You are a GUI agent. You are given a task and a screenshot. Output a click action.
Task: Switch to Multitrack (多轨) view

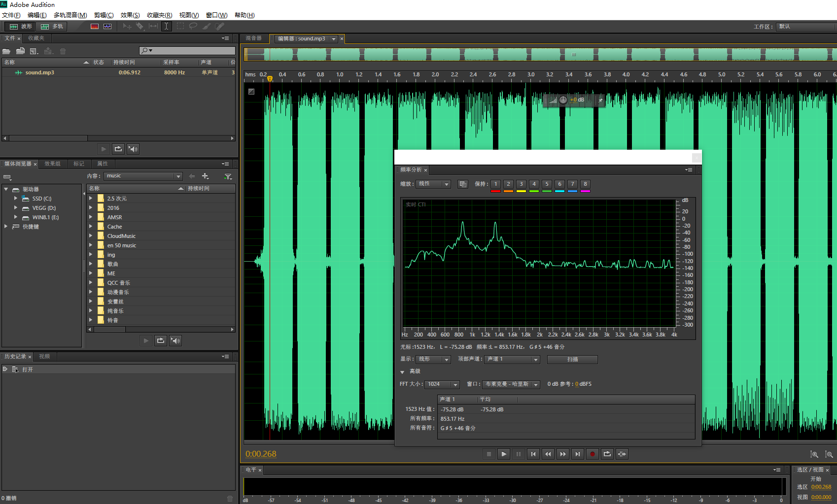point(52,26)
